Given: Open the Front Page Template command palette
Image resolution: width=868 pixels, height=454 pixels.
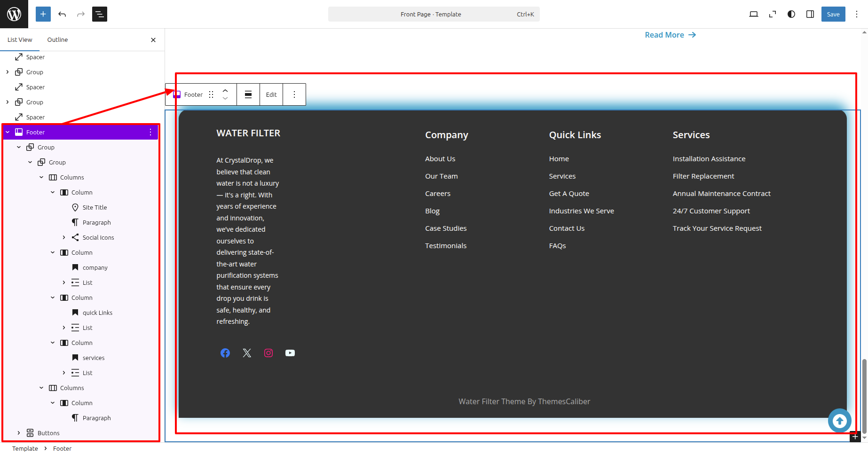Looking at the screenshot, I should pos(434,14).
